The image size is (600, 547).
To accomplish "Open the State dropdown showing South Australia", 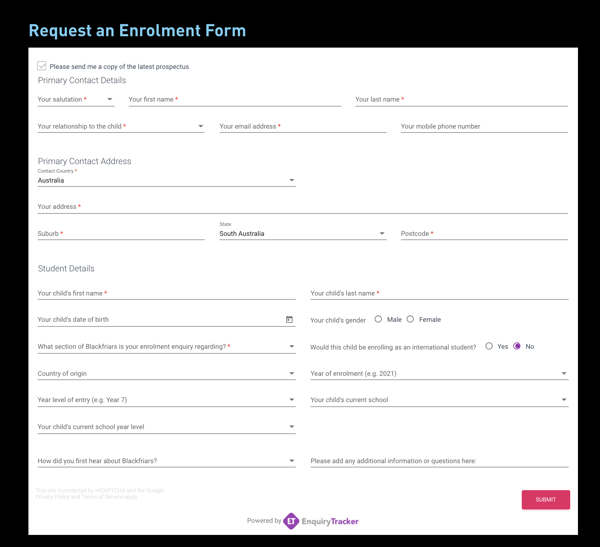I will (303, 233).
